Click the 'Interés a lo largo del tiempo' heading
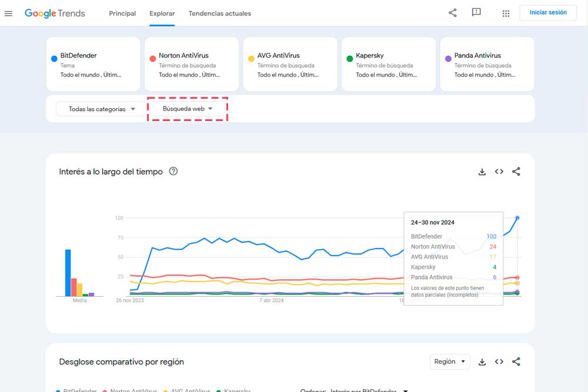 tap(111, 172)
